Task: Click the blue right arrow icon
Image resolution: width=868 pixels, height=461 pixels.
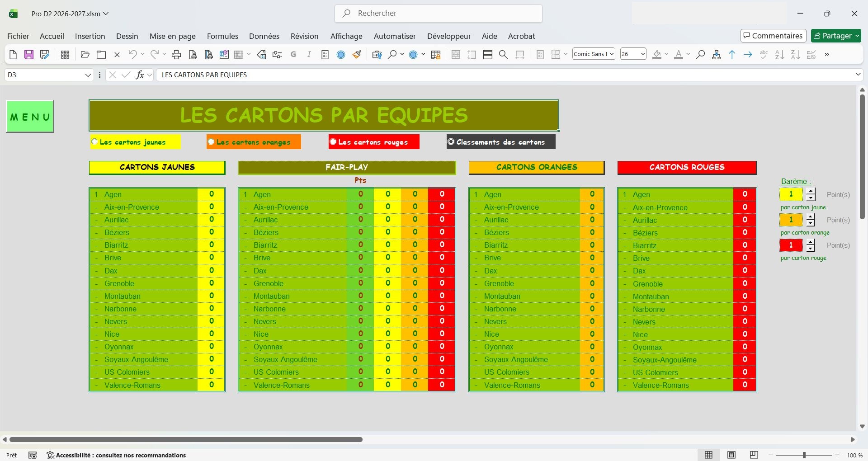Action: click(x=748, y=55)
